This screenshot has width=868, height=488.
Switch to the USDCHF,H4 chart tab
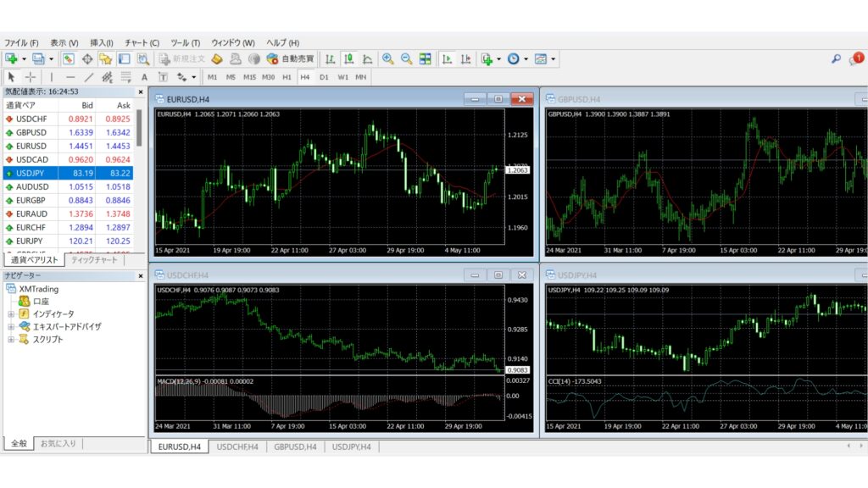237,446
